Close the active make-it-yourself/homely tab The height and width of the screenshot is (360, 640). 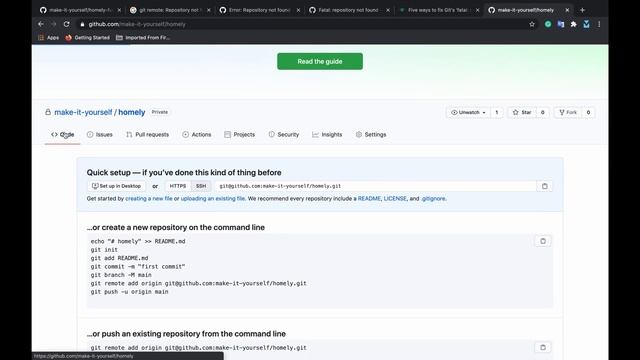pos(567,10)
